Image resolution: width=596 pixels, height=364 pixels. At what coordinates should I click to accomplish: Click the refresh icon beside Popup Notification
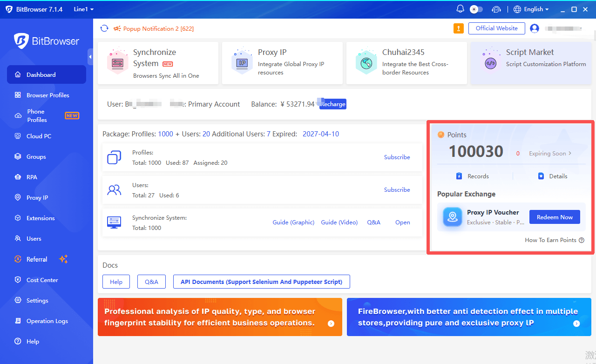[x=104, y=28]
